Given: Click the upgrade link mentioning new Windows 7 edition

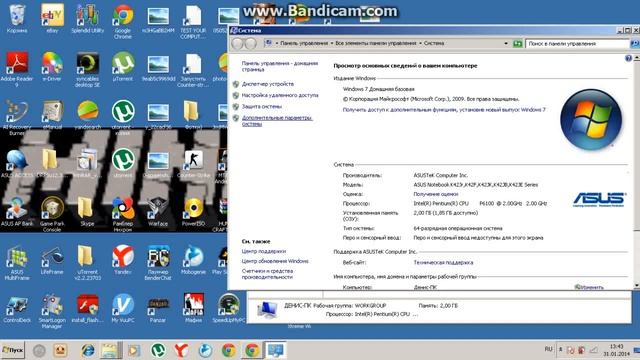Looking at the screenshot, I should (x=444, y=110).
